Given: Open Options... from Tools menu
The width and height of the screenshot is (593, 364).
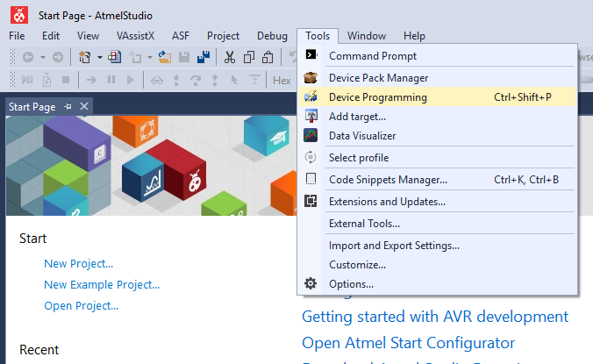Looking at the screenshot, I should pos(438,284).
